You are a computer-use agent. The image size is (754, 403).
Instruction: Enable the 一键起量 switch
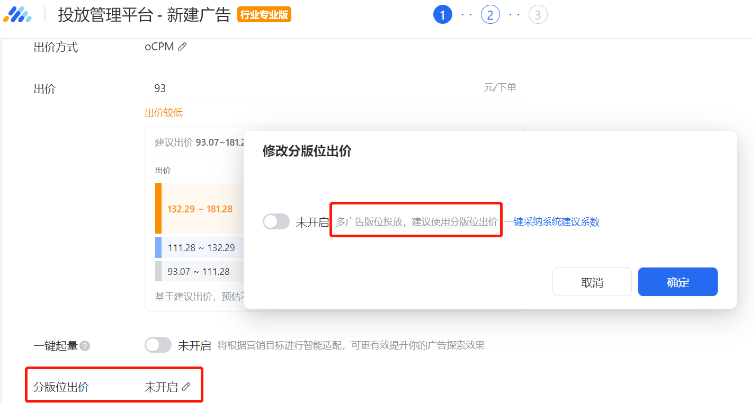coord(158,345)
